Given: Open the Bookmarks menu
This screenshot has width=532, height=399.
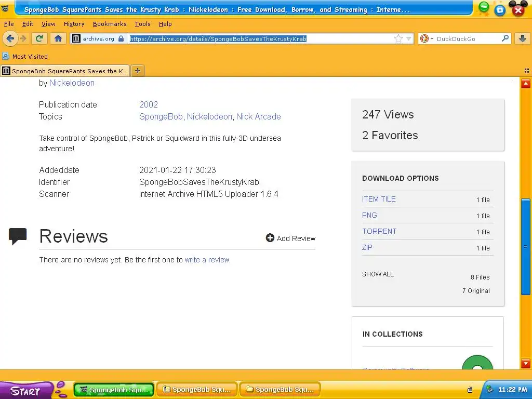Looking at the screenshot, I should [x=110, y=24].
